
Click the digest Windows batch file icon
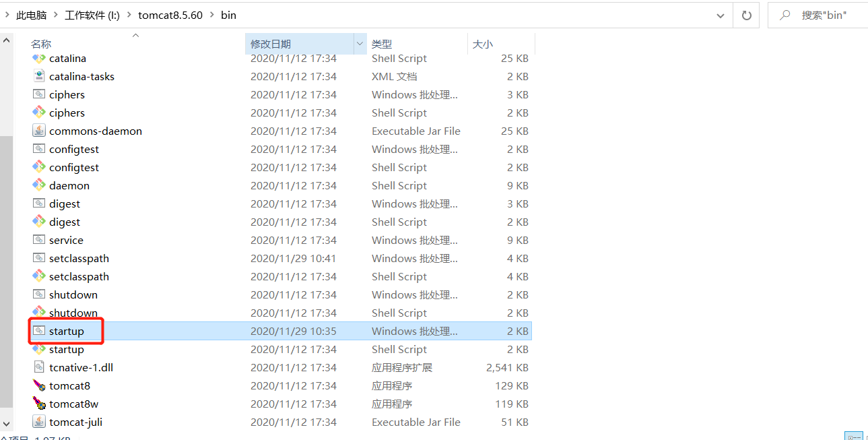click(x=39, y=203)
